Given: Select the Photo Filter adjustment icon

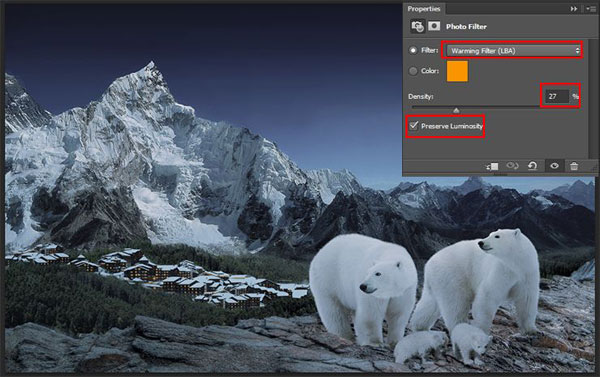Looking at the screenshot, I should tap(417, 26).
